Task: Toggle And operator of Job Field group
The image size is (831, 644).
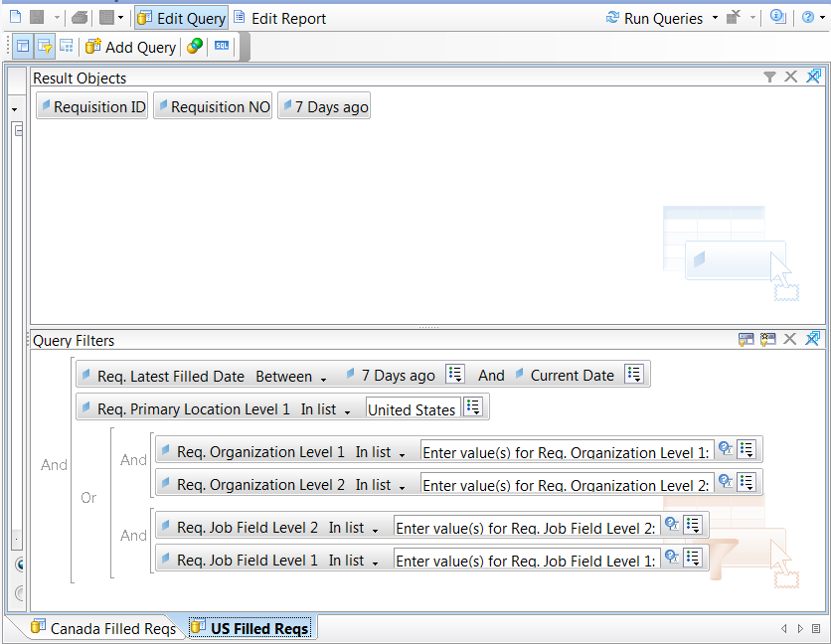Action: (x=133, y=536)
